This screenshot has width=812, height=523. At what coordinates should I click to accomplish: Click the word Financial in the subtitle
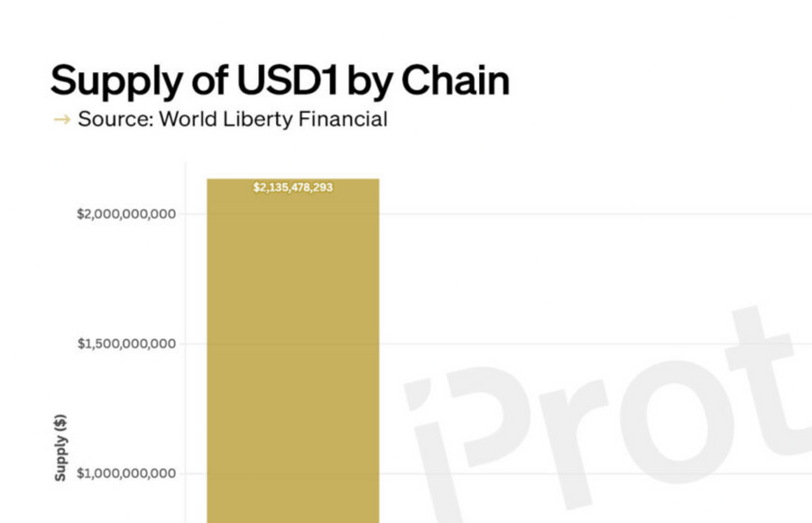coord(348,119)
